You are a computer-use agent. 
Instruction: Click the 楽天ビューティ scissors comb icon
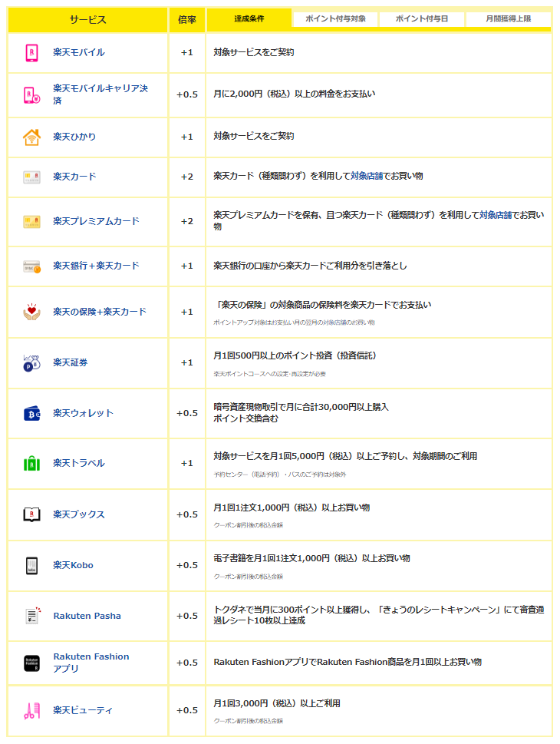pyautogui.click(x=31, y=711)
